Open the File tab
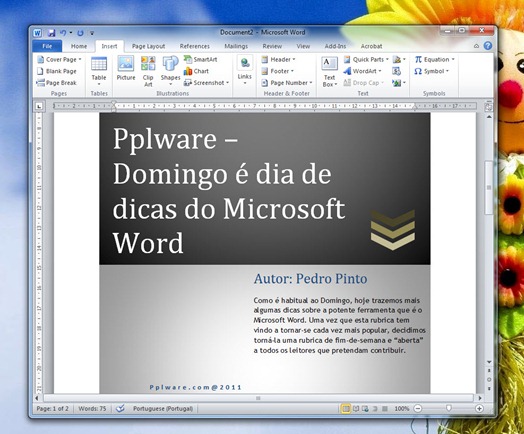Screen dimensions: 524x434 click(x=47, y=46)
